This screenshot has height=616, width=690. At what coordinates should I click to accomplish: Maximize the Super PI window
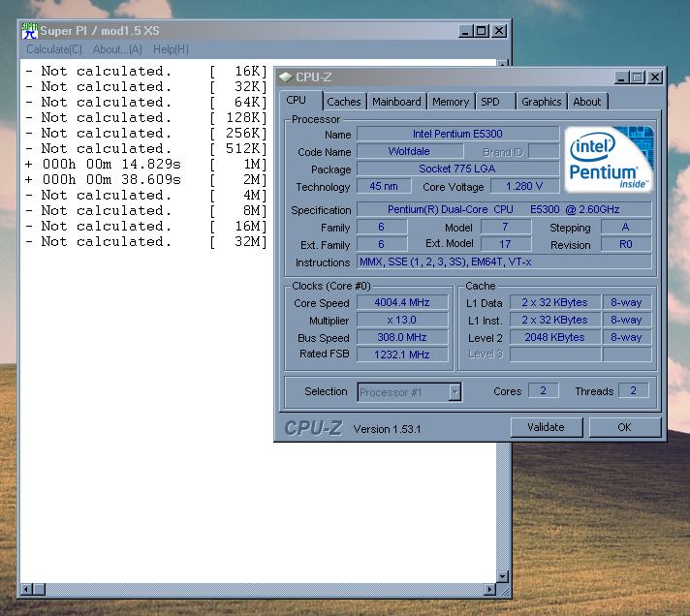[482, 31]
